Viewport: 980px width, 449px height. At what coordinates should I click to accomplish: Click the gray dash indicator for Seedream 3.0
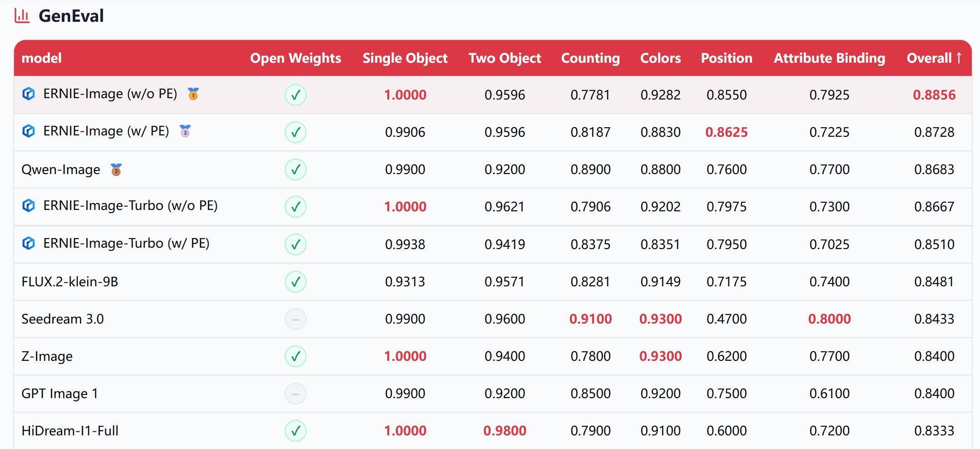click(x=295, y=319)
